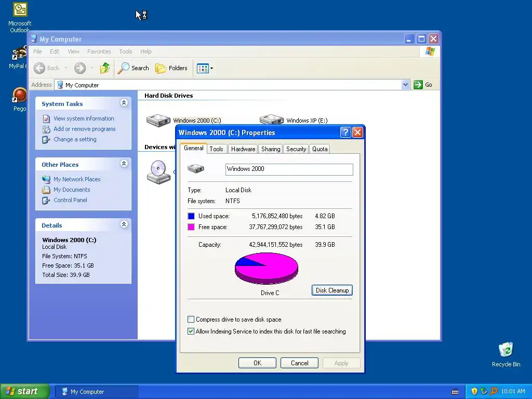Click Add or remove programs icon
The width and height of the screenshot is (532, 399).
46,129
